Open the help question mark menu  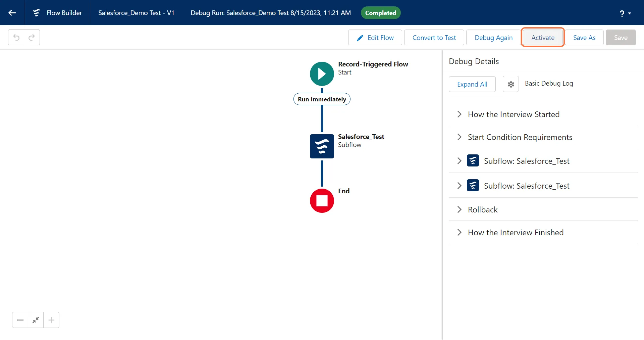625,13
